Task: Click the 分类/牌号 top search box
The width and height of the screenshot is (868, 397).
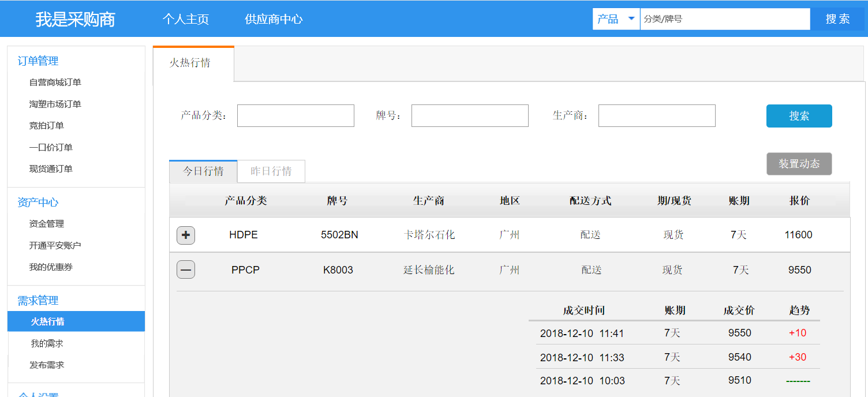Action: pos(725,19)
